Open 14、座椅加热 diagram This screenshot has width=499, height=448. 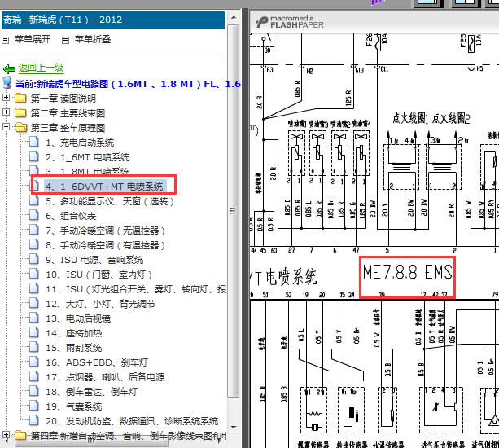pos(74,333)
